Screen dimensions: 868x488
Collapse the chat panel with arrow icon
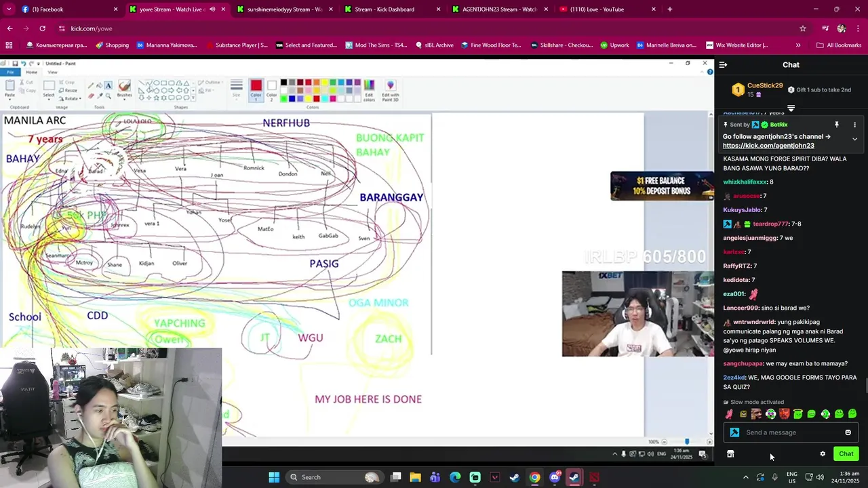[723, 65]
